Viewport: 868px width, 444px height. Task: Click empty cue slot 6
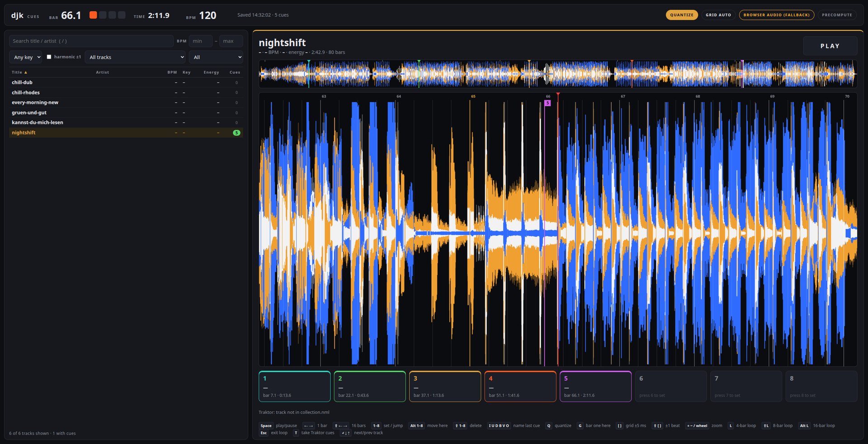coord(671,387)
